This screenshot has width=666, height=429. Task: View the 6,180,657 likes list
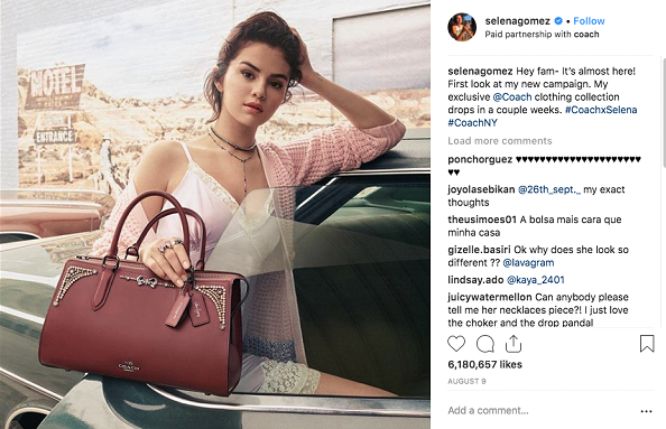pyautogui.click(x=485, y=364)
